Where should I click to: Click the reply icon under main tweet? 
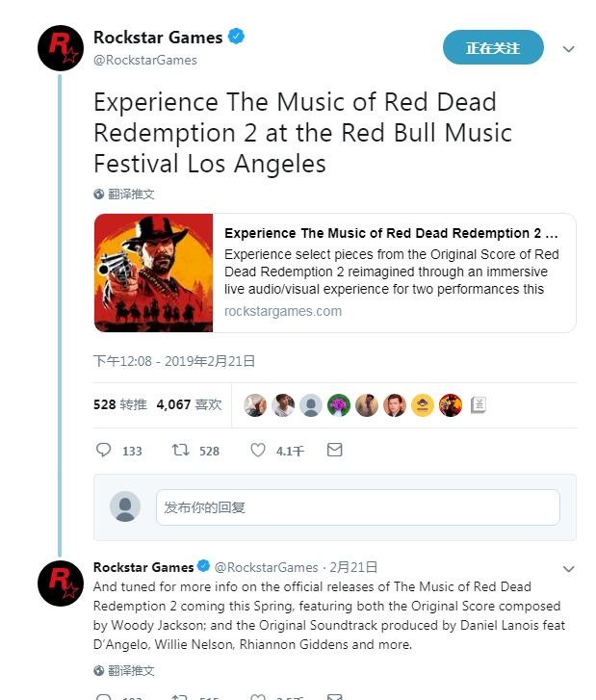[x=105, y=450]
